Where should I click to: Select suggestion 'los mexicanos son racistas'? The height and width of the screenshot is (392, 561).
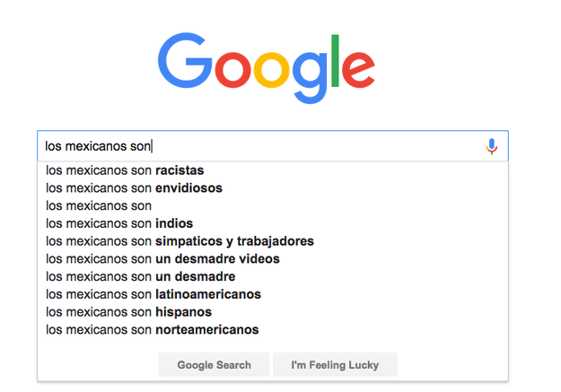273,170
